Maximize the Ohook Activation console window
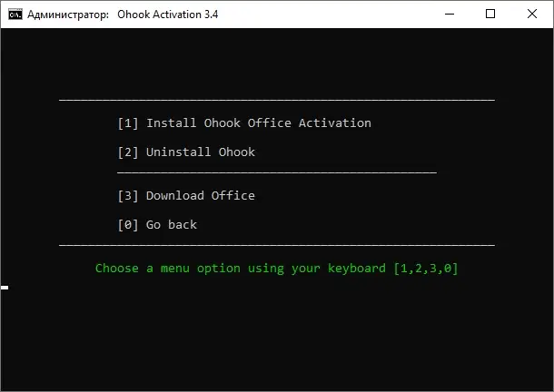The image size is (554, 392). 491,15
